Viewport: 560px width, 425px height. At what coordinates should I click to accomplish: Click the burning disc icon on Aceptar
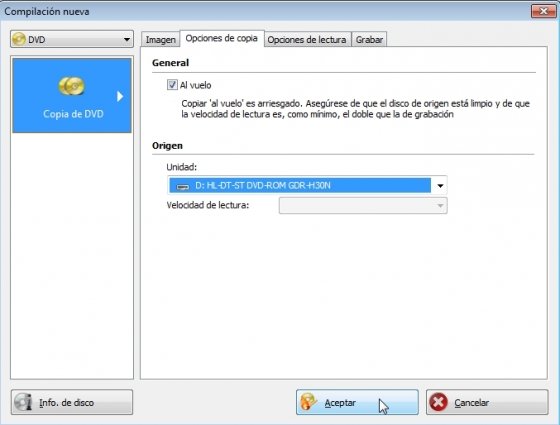click(308, 402)
